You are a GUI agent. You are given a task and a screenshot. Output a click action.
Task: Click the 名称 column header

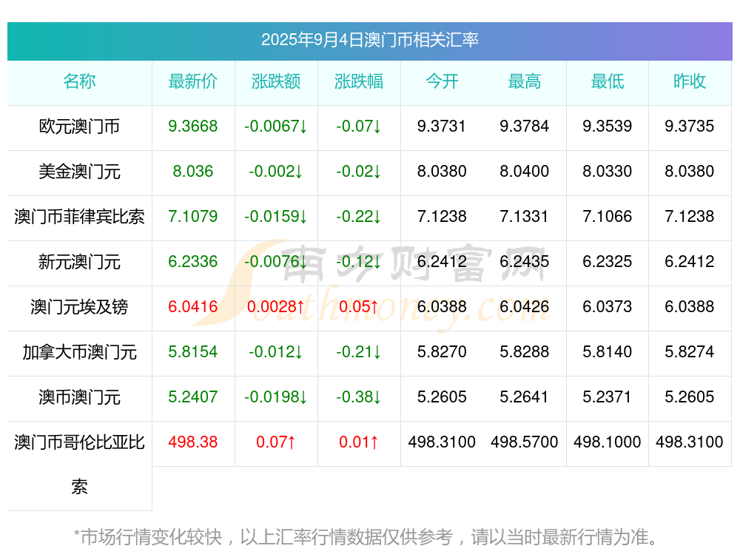pyautogui.click(x=79, y=81)
